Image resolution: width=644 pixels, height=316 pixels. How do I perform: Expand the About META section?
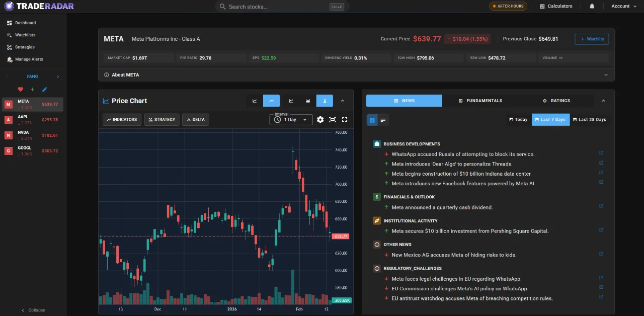pos(606,75)
